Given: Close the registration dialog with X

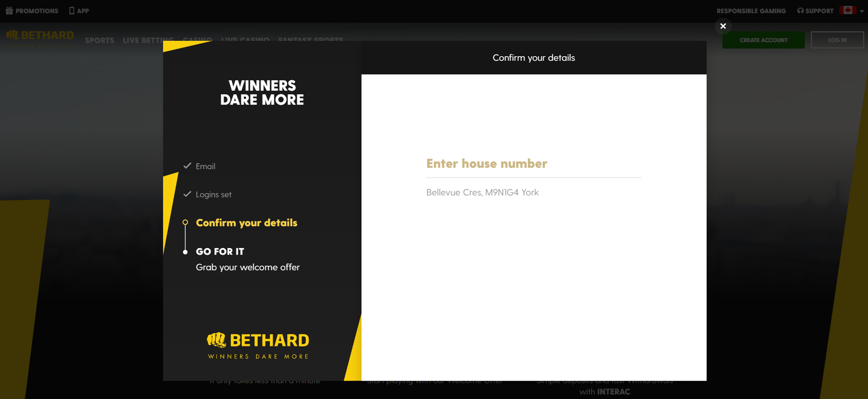Looking at the screenshot, I should 723,26.
